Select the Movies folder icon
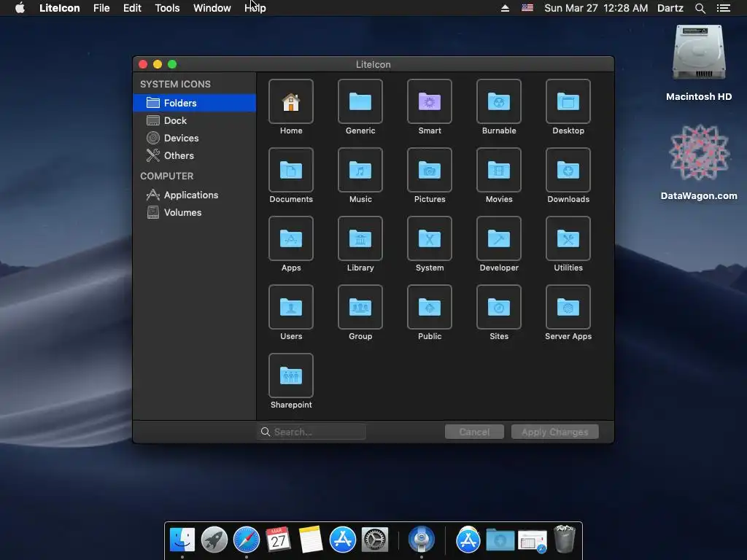Screen dimensions: 747x560 coord(499,170)
